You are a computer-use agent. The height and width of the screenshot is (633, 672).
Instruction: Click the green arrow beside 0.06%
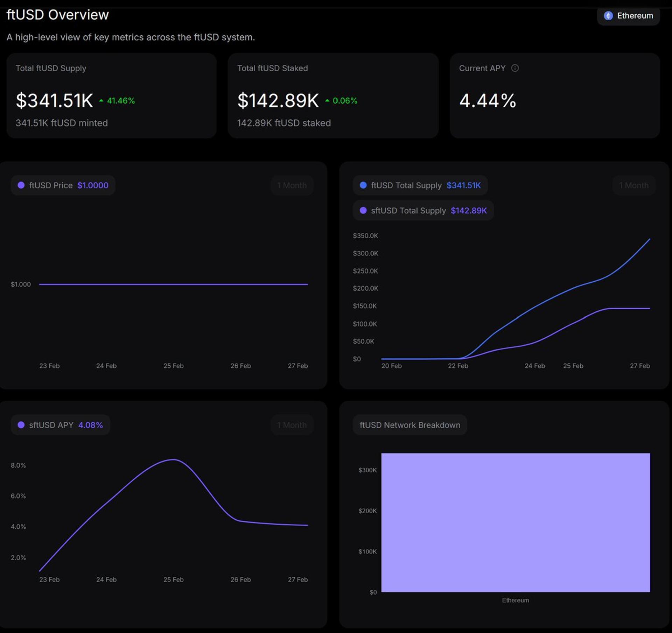(327, 101)
